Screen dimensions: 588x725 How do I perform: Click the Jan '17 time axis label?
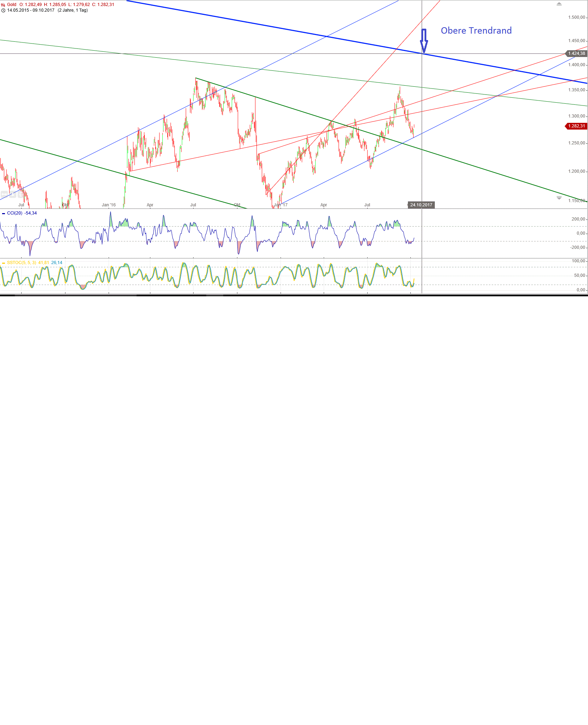click(x=281, y=205)
